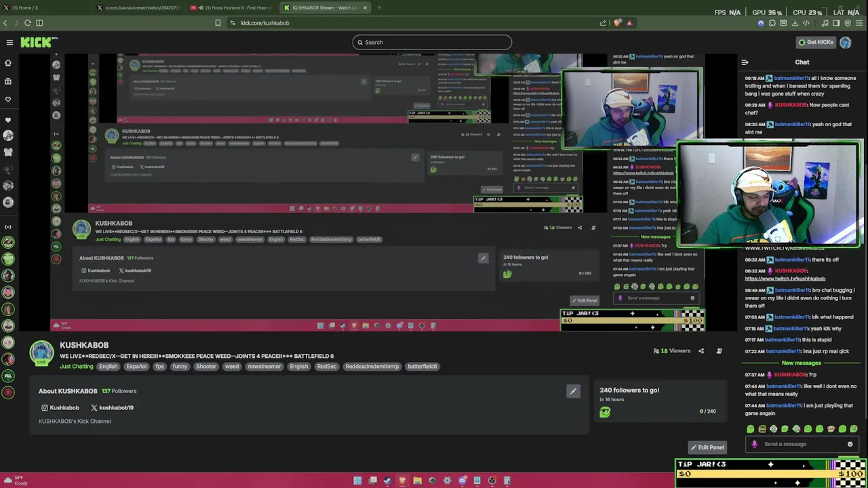This screenshot has width=868, height=488.
Task: Click the Just Chatting category link
Action: coord(76,367)
